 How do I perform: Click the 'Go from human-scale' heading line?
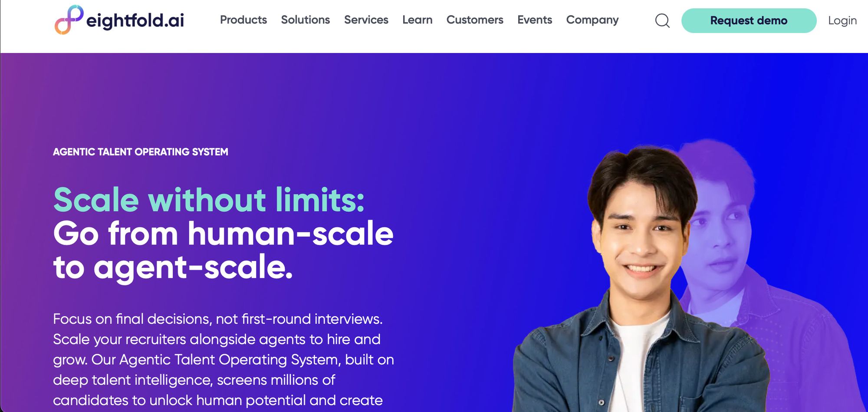[223, 234]
